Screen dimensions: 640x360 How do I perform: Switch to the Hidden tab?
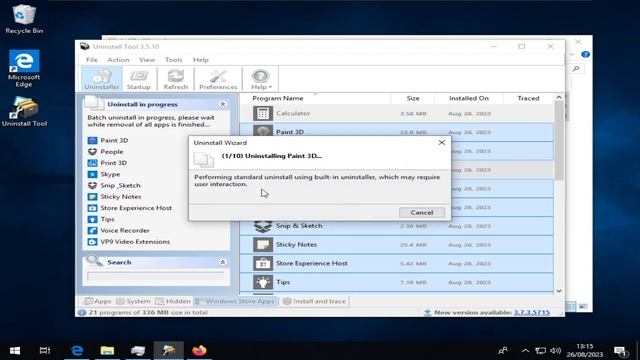(173, 301)
